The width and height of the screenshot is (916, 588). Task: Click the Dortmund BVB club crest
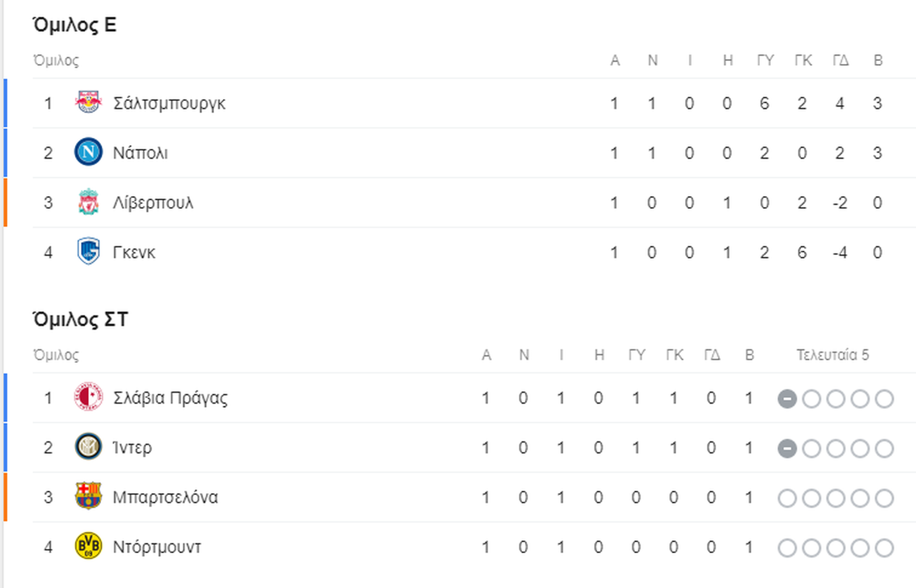[x=88, y=546]
